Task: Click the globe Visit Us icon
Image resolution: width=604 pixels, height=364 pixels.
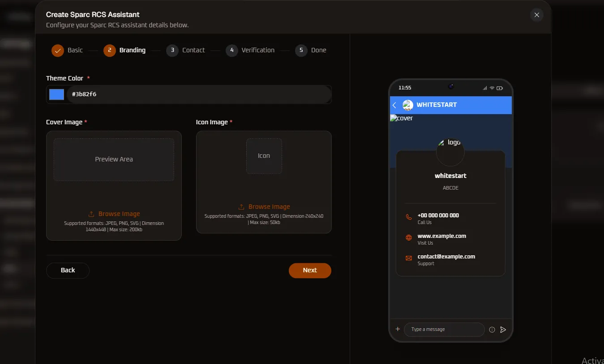Action: click(409, 237)
